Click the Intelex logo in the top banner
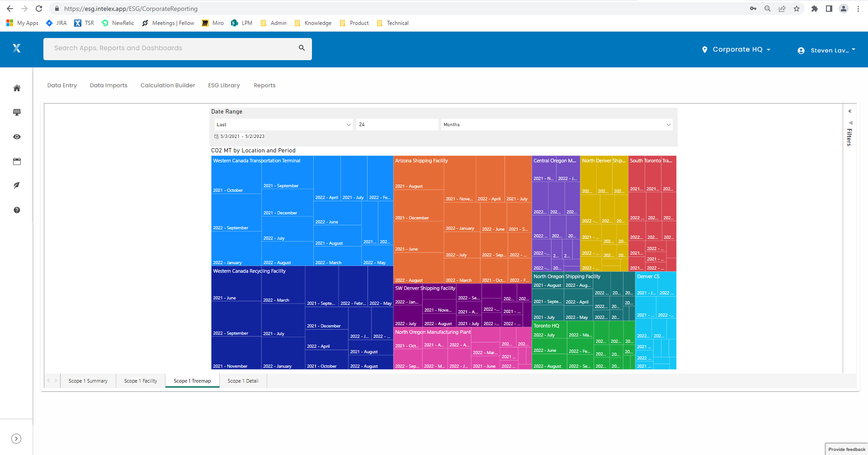This screenshot has height=455, width=868. [x=17, y=48]
